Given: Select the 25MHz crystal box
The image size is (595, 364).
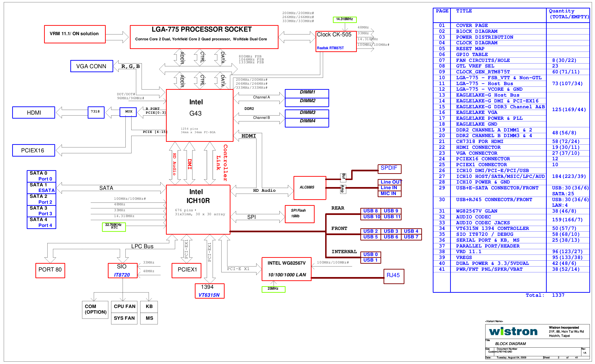Looking at the screenshot, I should (x=273, y=289).
